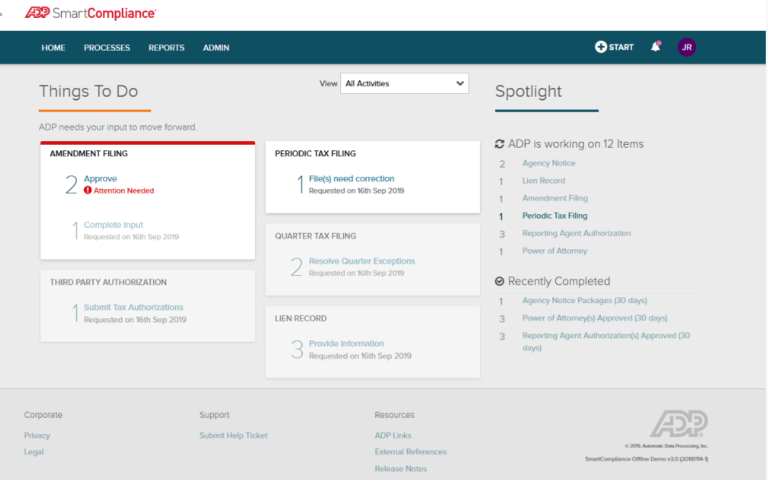
Task: Open External References link
Action: tap(410, 452)
